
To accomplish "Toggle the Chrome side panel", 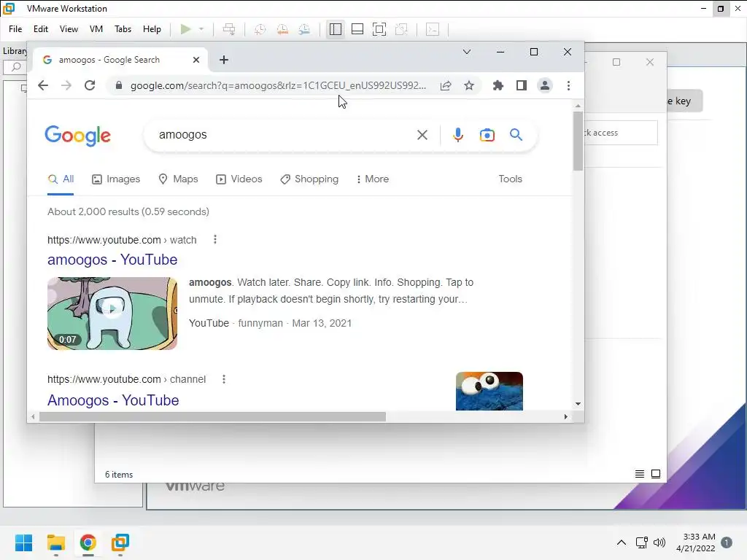I will tap(521, 86).
